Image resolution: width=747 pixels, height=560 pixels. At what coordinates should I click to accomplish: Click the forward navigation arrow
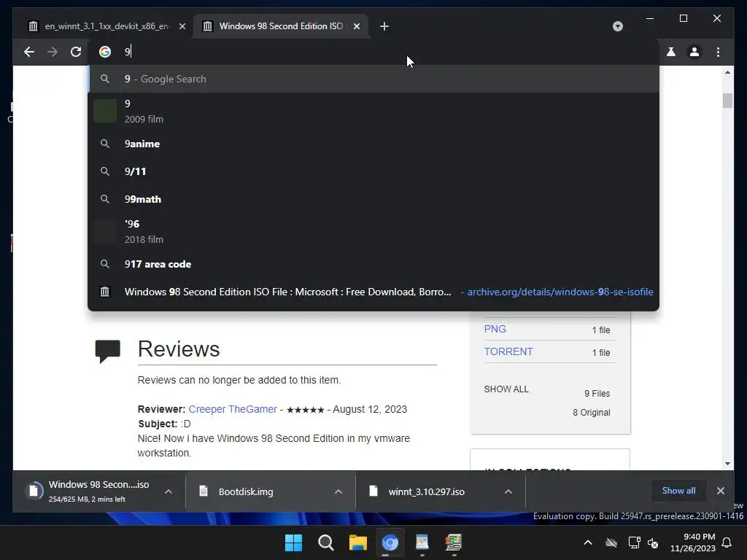tap(53, 52)
